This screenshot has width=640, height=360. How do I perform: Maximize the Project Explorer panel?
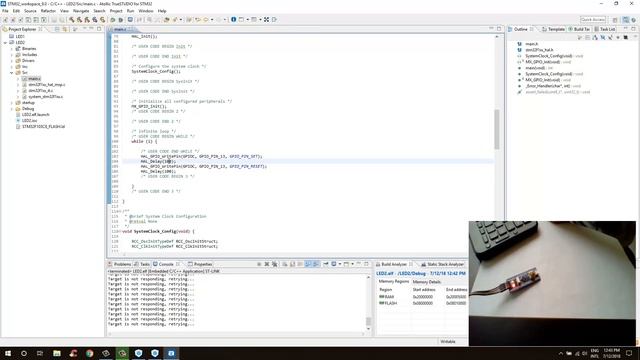(x=99, y=29)
